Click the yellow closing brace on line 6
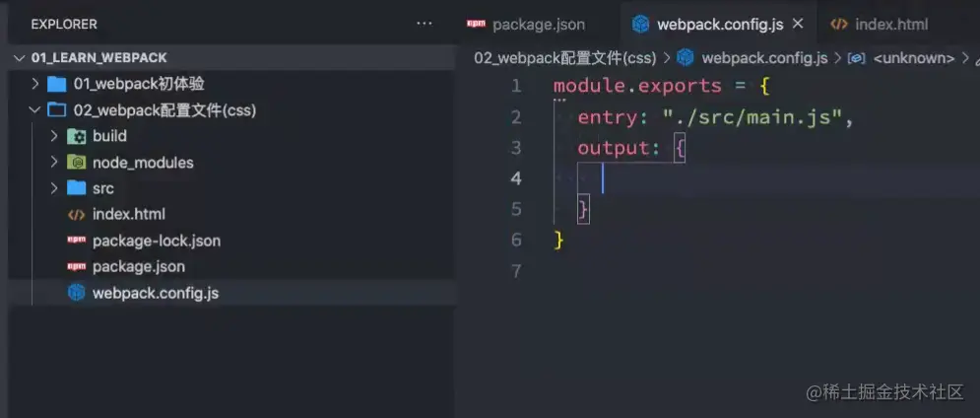 [x=558, y=240]
